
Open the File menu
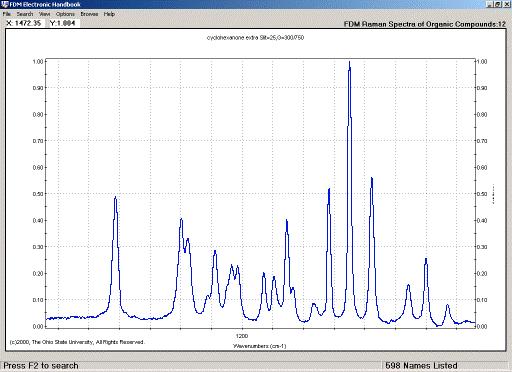click(7, 14)
